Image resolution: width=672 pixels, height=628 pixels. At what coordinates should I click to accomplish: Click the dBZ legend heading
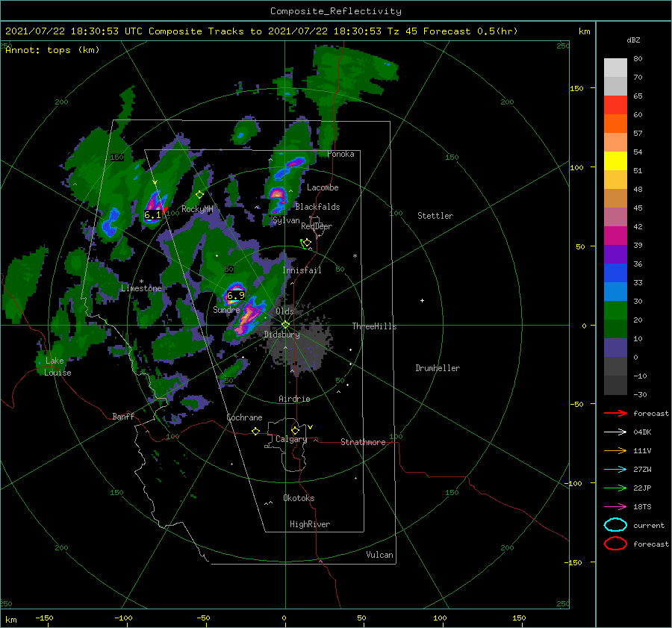point(633,40)
